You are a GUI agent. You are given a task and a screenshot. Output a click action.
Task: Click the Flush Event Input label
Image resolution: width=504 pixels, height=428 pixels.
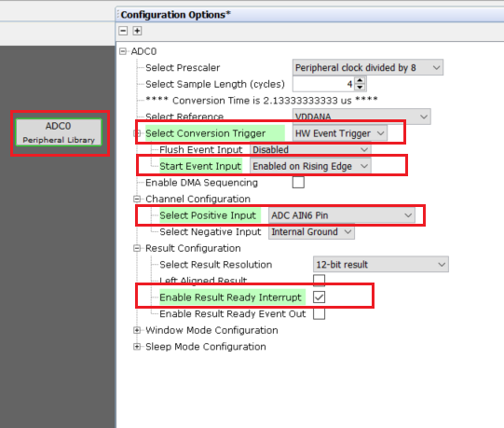[201, 149]
